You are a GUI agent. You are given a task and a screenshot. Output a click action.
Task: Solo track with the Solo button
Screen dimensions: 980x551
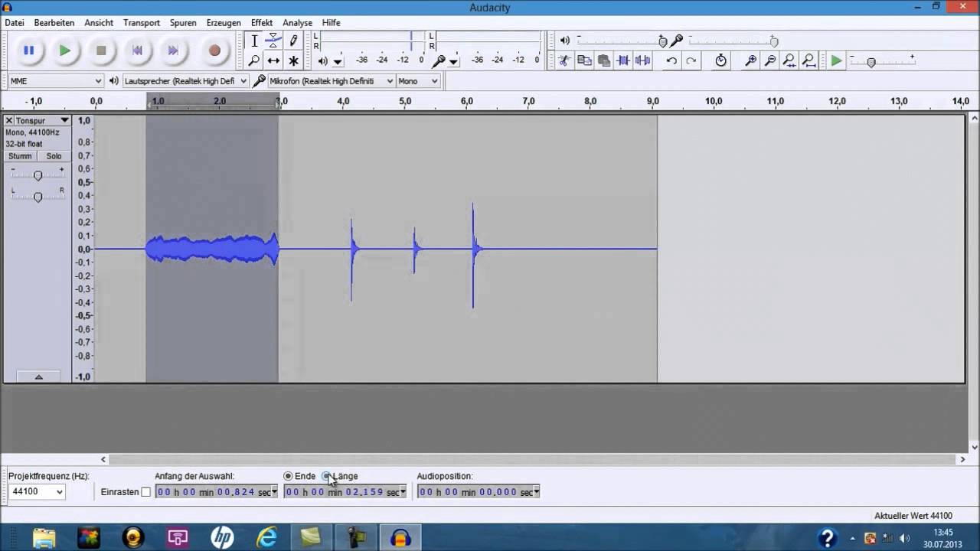pos(54,156)
